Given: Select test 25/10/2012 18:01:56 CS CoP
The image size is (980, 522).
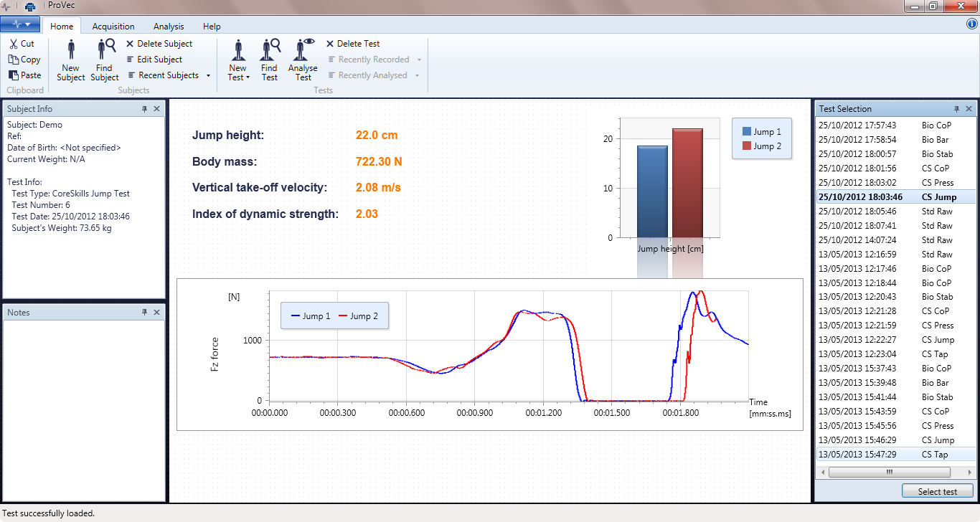Looking at the screenshot, I should pos(896,169).
